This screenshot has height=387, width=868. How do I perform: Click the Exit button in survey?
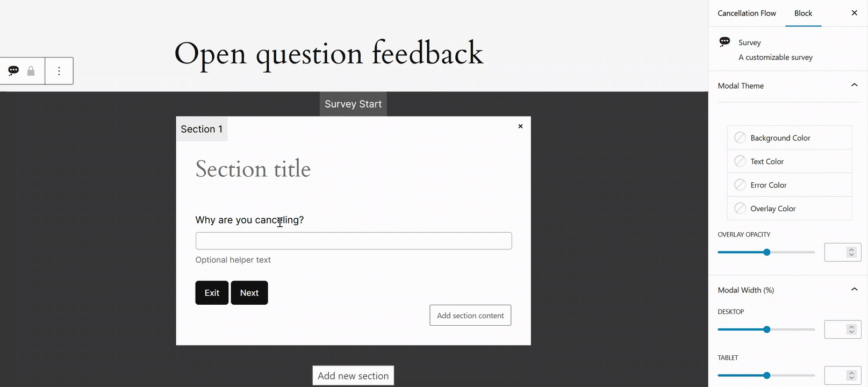[x=212, y=293]
